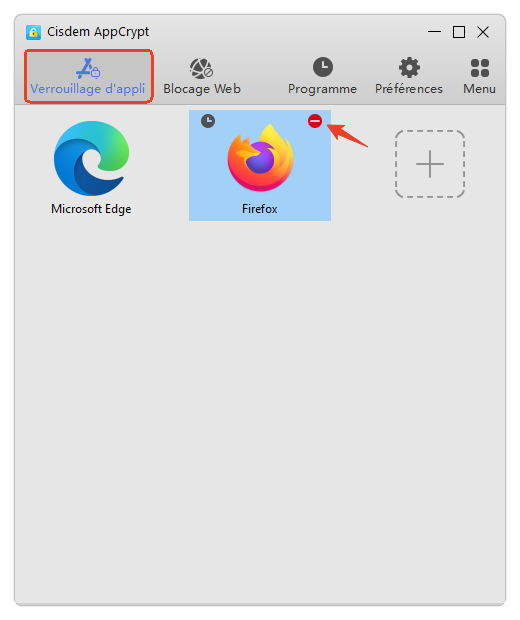Select the Verrouillage d'appli lock icon
Screen dimensions: 520x620
coord(88,68)
